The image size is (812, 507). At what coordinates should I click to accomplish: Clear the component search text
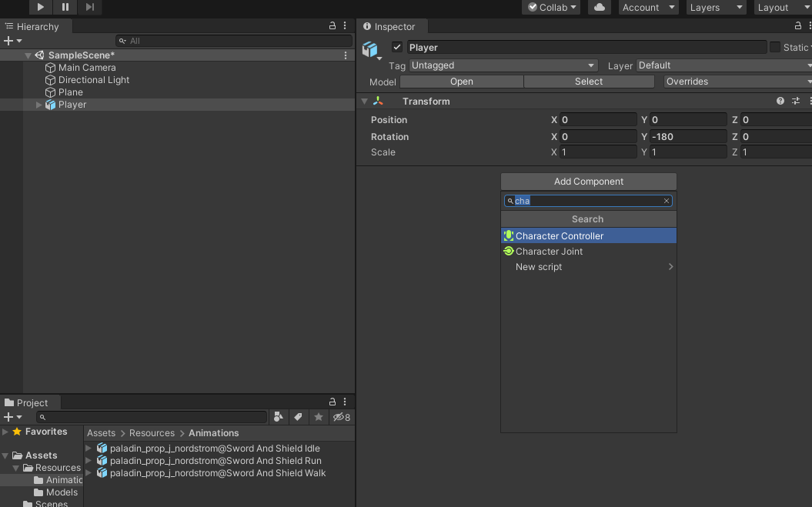coord(667,201)
